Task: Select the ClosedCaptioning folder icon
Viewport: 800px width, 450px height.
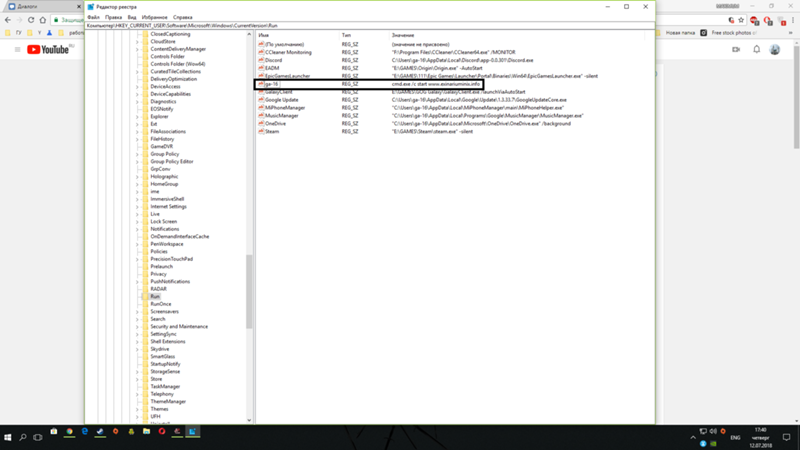Action: point(145,34)
